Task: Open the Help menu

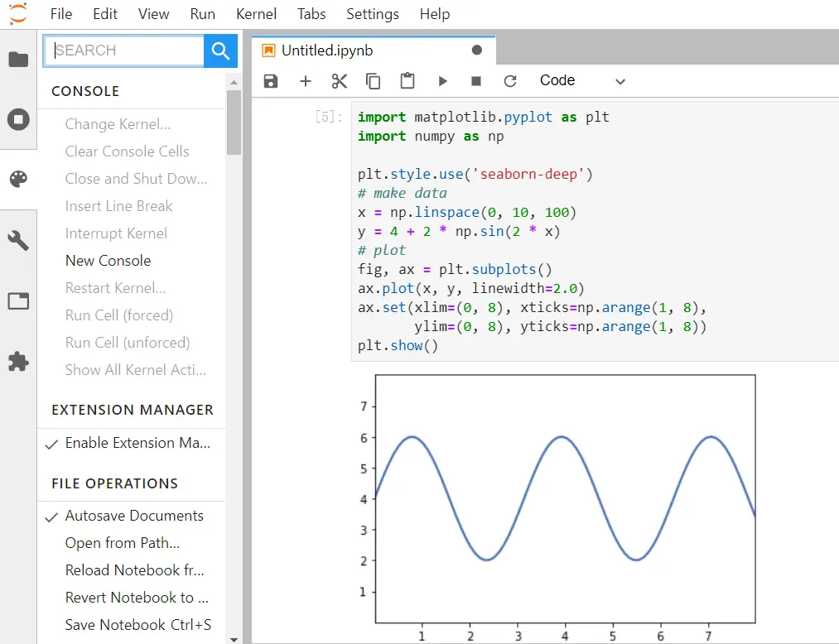Action: point(435,14)
